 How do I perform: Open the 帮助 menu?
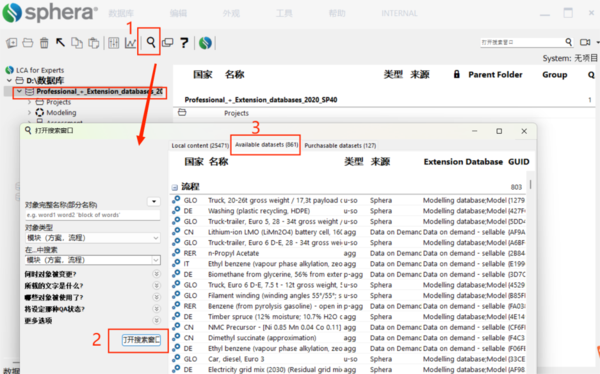pos(337,13)
